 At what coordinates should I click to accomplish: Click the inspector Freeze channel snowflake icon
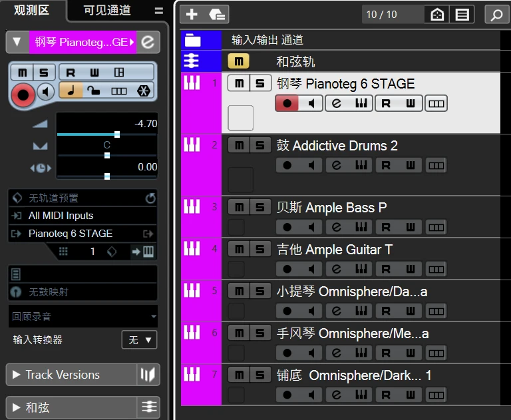coord(144,91)
